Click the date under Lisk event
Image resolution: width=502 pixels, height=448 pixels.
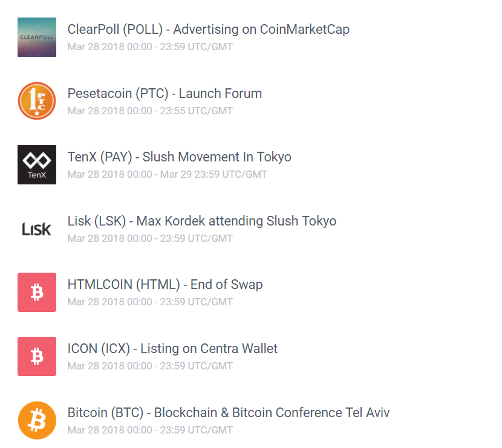point(149,238)
